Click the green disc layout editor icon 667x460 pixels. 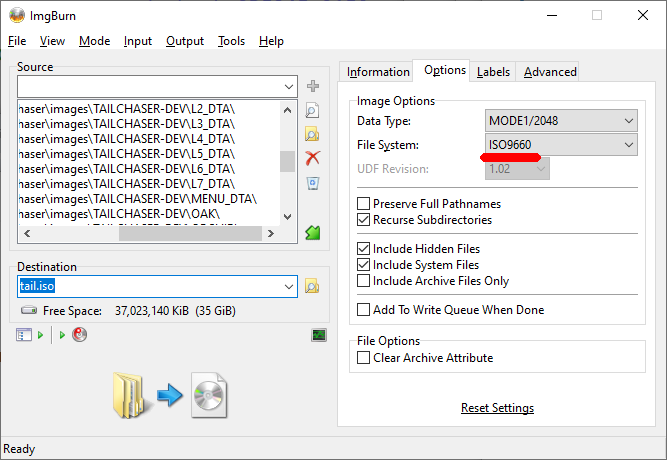pyautogui.click(x=312, y=233)
